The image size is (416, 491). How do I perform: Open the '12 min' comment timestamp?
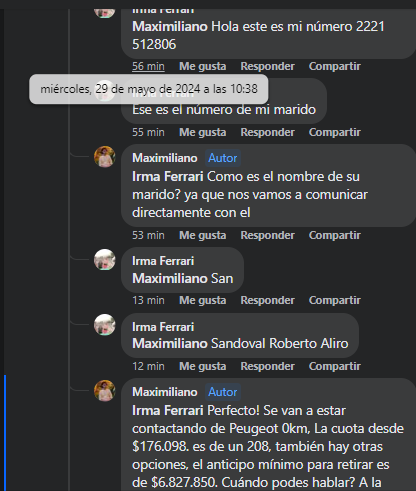pos(148,366)
